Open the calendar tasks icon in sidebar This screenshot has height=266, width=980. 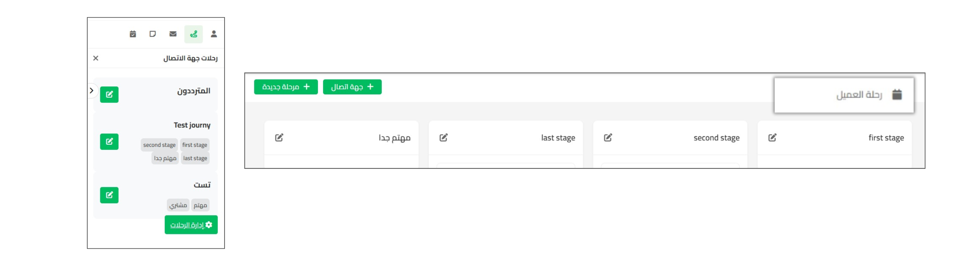click(x=133, y=34)
